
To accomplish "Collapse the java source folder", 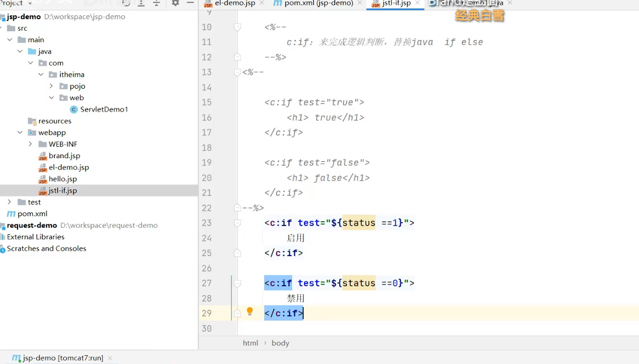I will (x=20, y=51).
